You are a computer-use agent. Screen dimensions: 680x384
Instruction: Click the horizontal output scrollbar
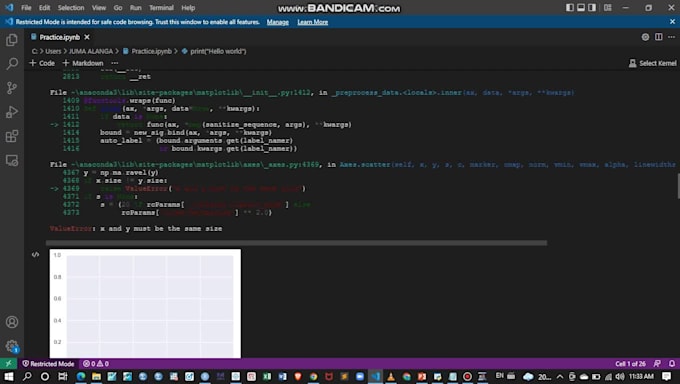pyautogui.click(x=296, y=243)
